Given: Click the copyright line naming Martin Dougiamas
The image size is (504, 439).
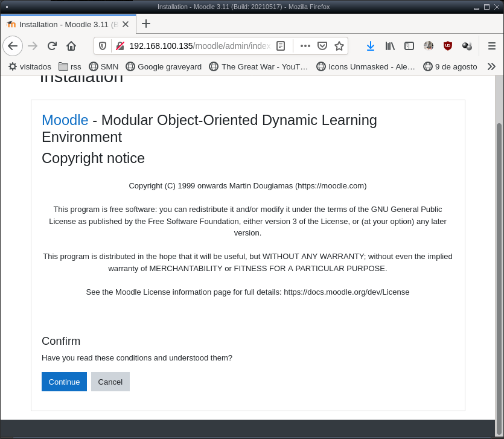Looking at the screenshot, I should pyautogui.click(x=247, y=186).
